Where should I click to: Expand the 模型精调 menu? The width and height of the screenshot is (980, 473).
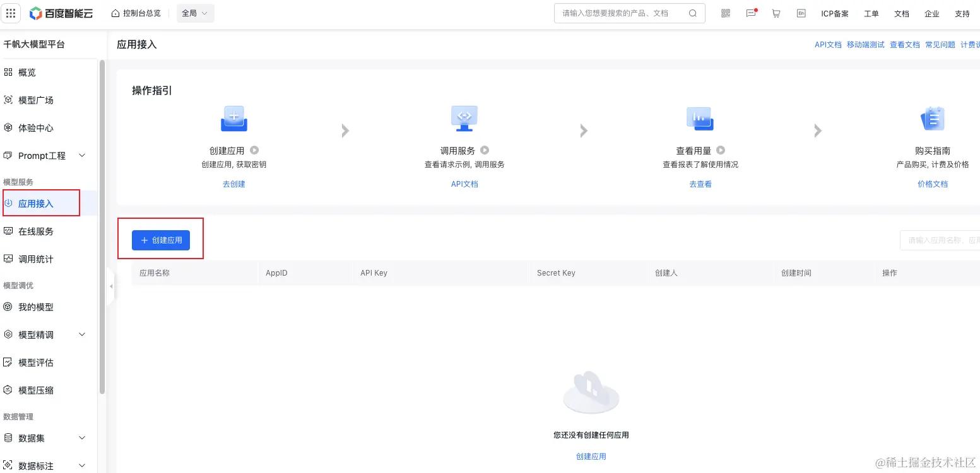click(x=82, y=335)
